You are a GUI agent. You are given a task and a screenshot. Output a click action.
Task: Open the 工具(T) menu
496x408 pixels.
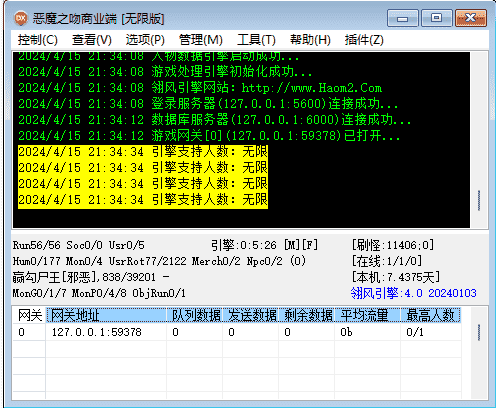tap(256, 40)
